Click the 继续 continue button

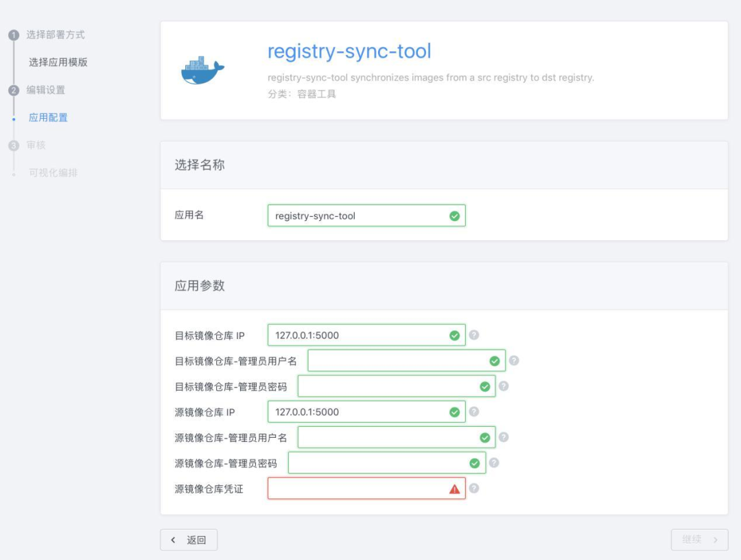[699, 540]
